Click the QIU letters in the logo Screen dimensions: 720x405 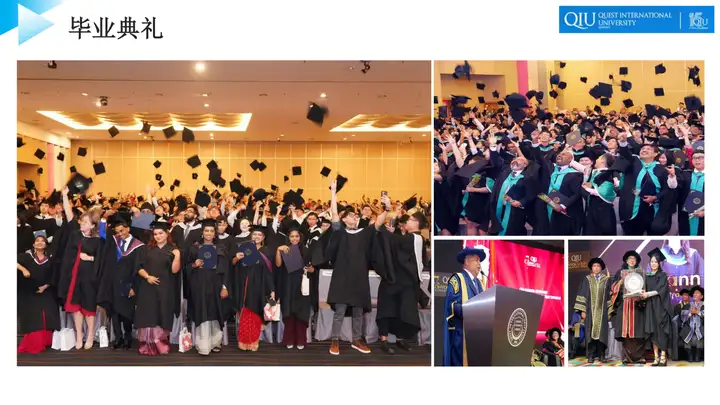(x=579, y=20)
